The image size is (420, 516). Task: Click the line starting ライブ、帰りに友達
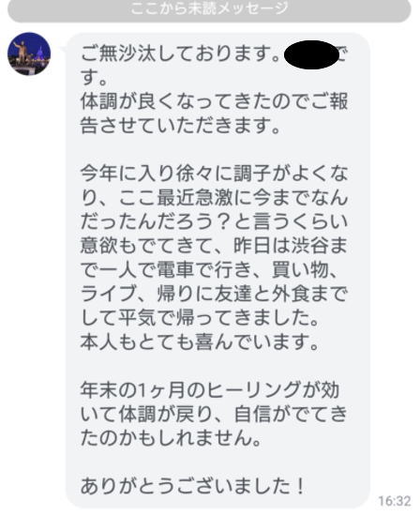214,295
